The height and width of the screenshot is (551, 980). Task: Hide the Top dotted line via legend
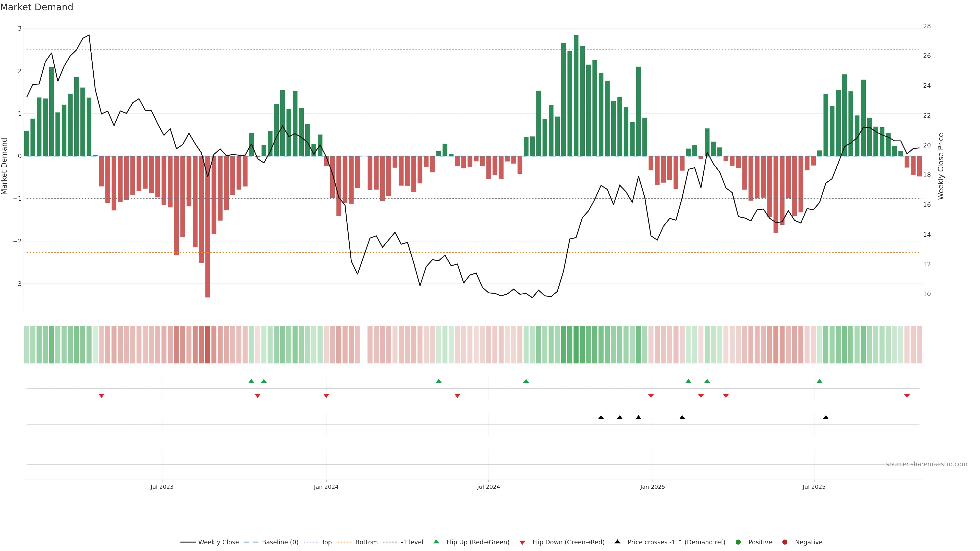pyautogui.click(x=326, y=542)
